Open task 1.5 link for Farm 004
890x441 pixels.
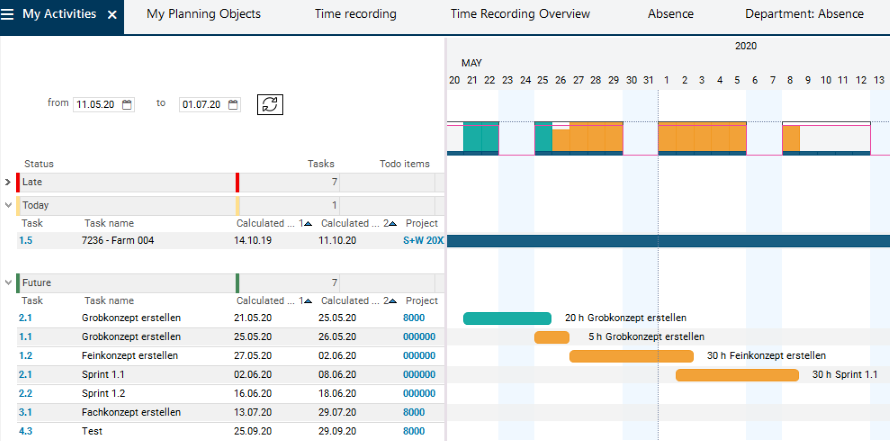(25, 241)
